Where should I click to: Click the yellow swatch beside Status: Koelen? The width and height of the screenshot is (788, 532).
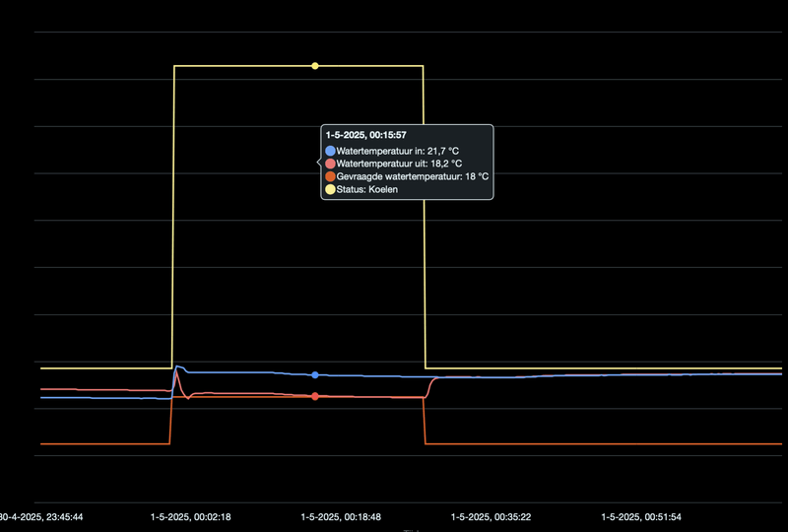(x=330, y=189)
